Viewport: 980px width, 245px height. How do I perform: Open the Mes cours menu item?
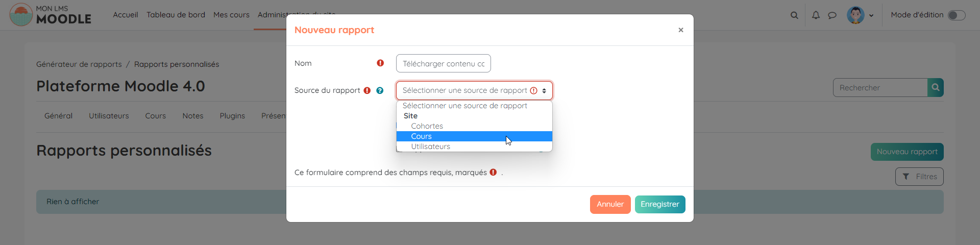coord(231,15)
